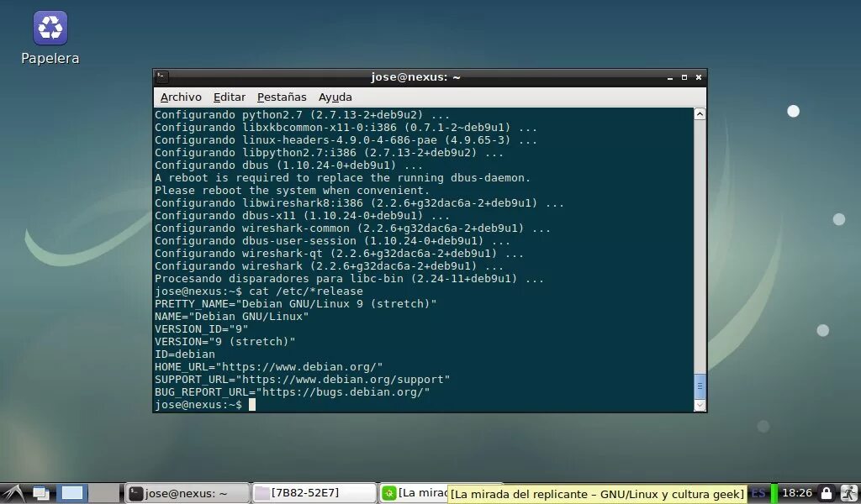
Task: Click the VERSION_ID="9" line
Action: 202,329
